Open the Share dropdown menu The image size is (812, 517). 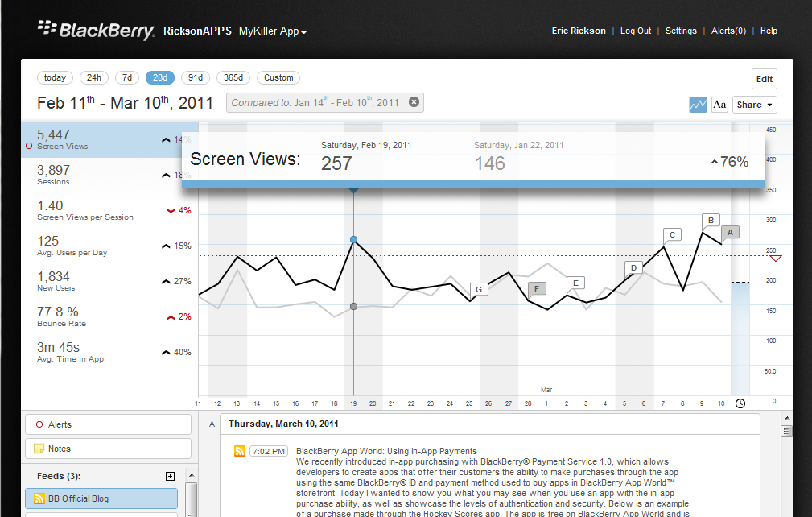pyautogui.click(x=755, y=105)
